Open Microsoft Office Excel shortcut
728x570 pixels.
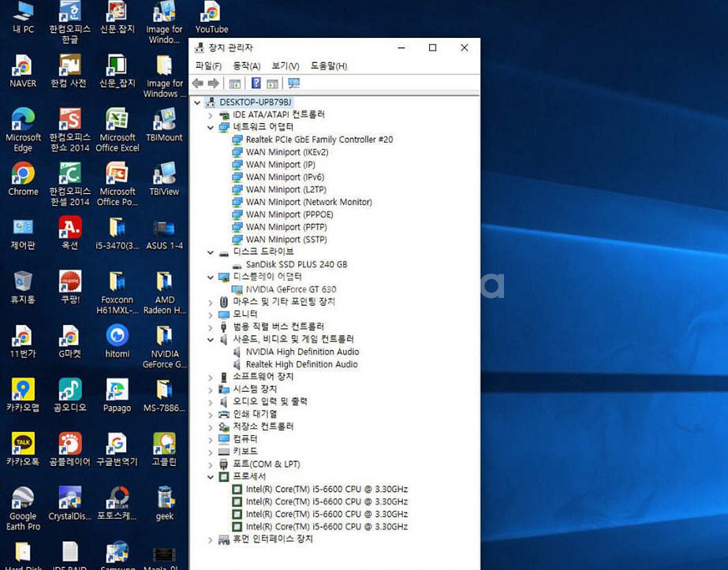117,129
